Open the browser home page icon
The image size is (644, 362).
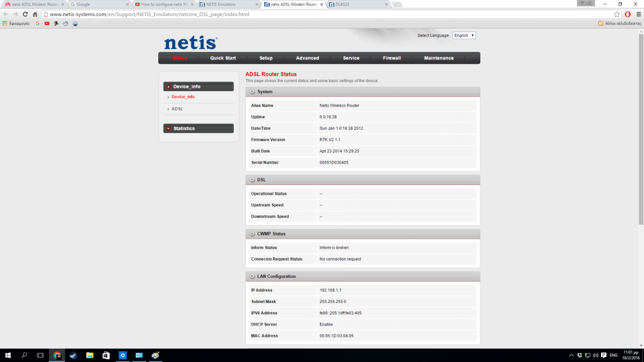[35, 14]
